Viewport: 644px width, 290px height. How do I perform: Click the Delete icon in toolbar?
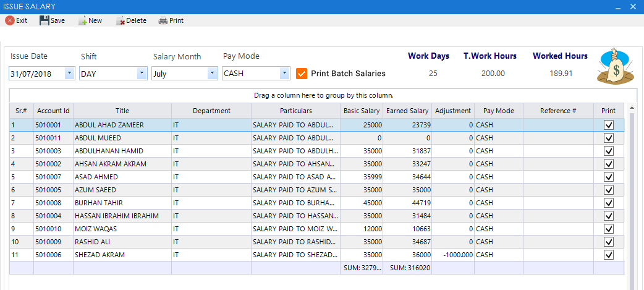[x=121, y=20]
